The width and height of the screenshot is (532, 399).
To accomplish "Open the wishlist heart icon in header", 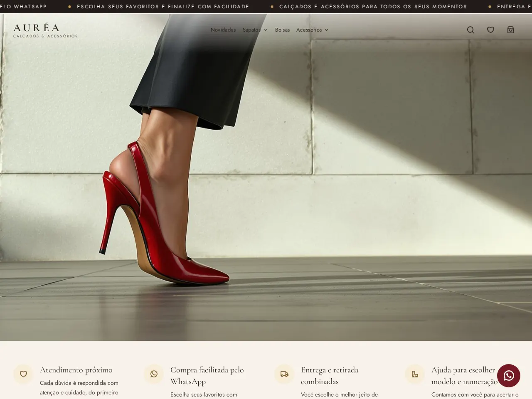I will click(x=490, y=30).
